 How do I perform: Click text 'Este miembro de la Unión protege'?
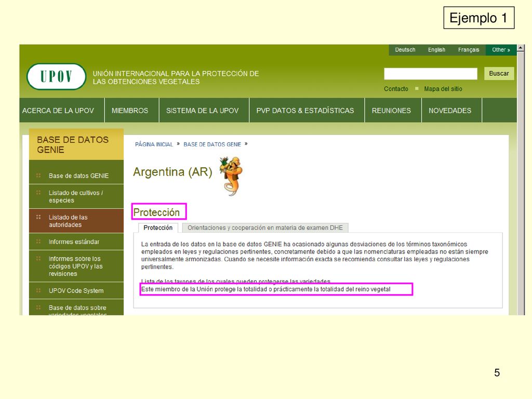188,289
